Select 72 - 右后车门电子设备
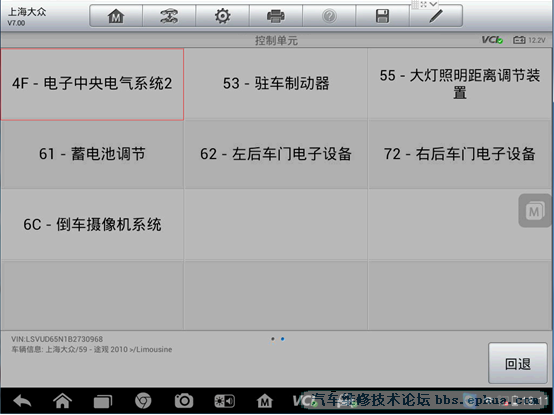This screenshot has width=554, height=415. pyautogui.click(x=459, y=154)
